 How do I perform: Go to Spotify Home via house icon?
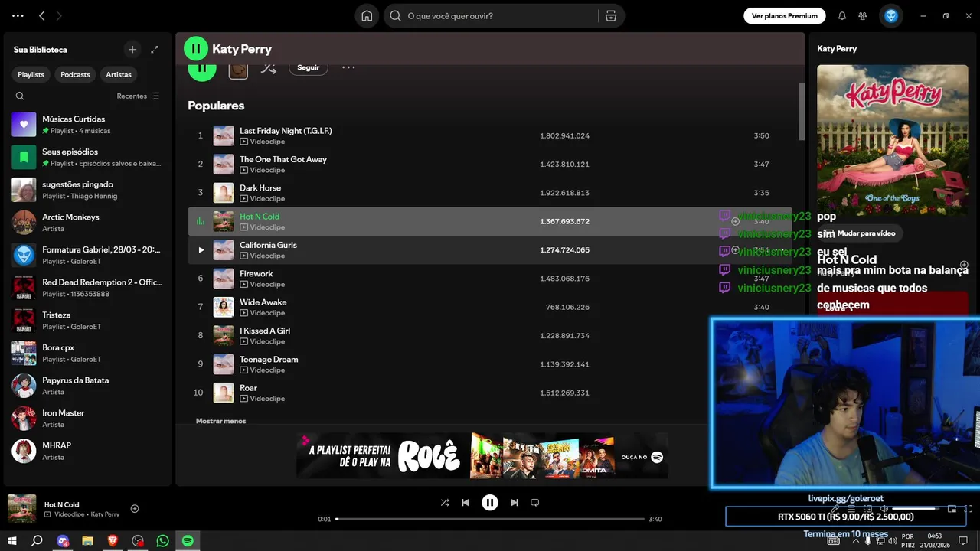tap(367, 16)
